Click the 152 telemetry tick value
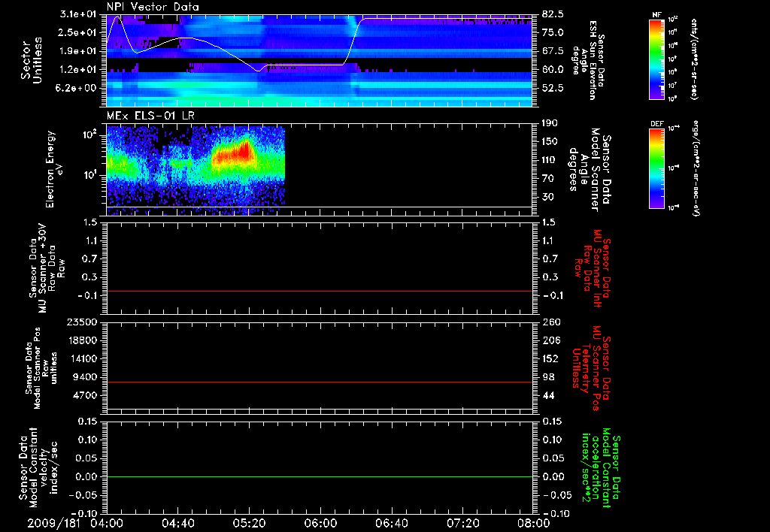The image size is (770, 532). click(550, 358)
